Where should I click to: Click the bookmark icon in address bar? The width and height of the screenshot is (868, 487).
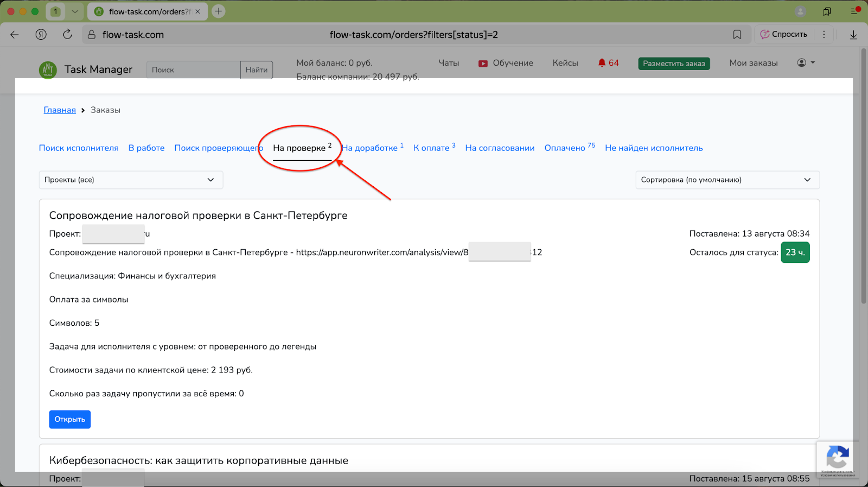click(x=737, y=35)
